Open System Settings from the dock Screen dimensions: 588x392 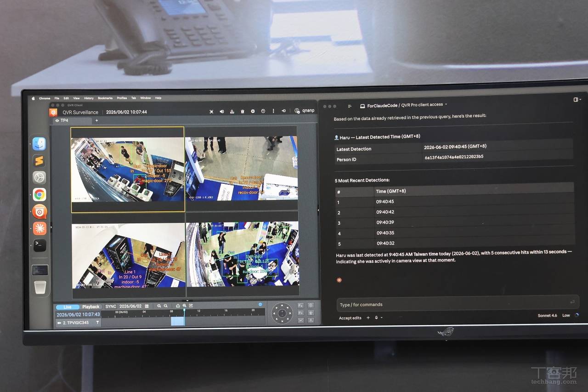pos(39,177)
